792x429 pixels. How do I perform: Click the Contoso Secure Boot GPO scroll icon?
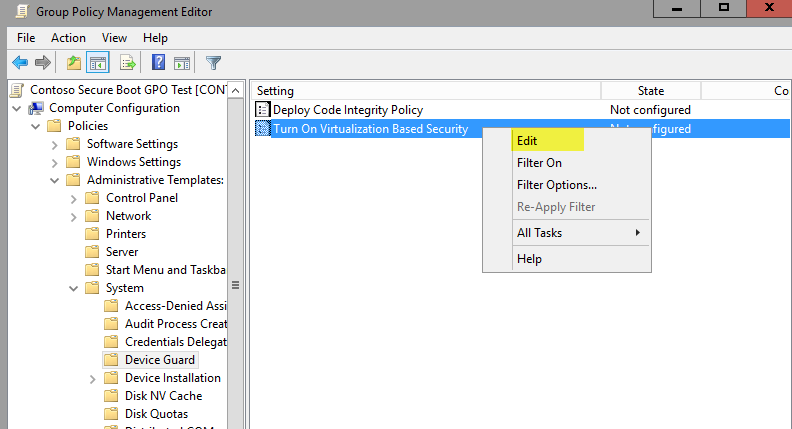17,90
